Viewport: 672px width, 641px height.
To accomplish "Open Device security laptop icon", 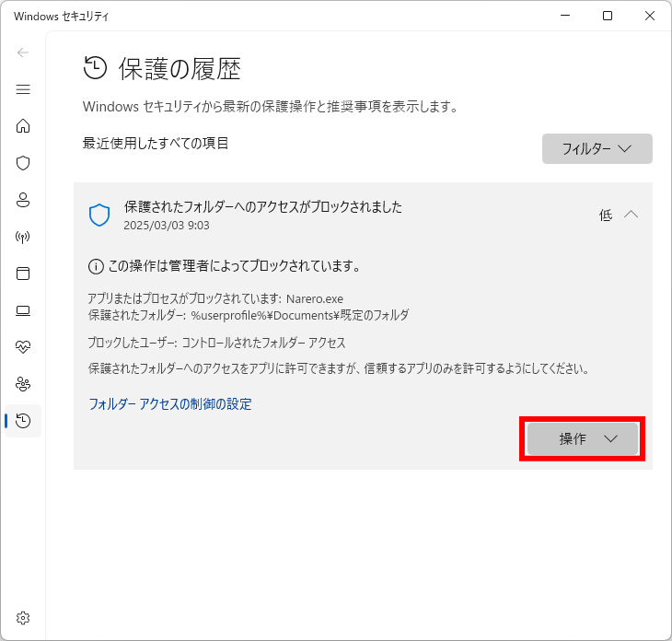I will pos(23,310).
